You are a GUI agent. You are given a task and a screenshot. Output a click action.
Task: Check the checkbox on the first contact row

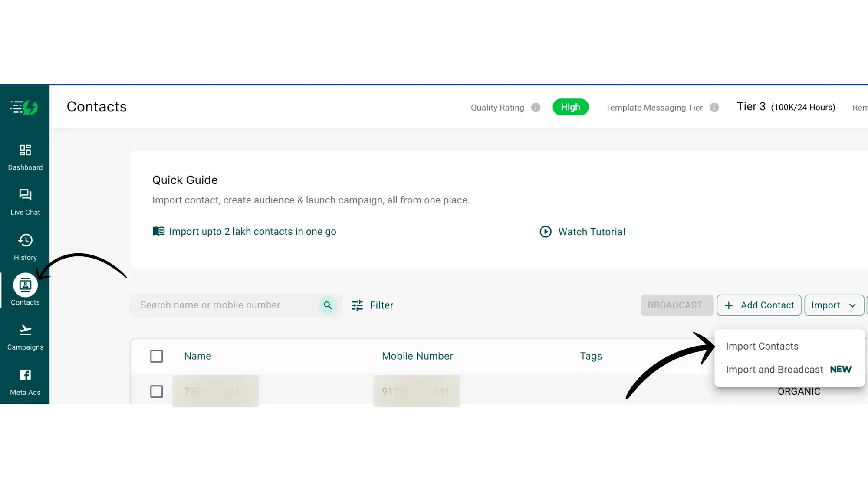156,391
